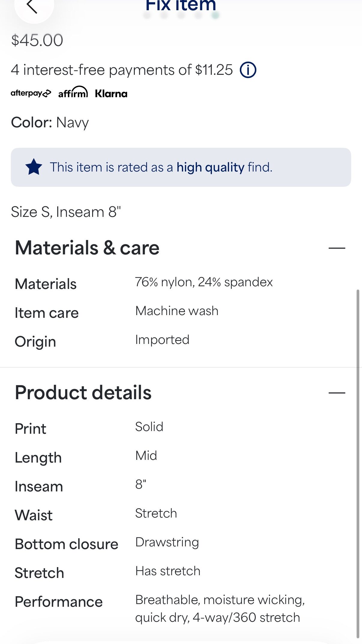Tap the 76% nylon, 24% spandex value
Image resolution: width=362 pixels, height=644 pixels.
(x=204, y=282)
